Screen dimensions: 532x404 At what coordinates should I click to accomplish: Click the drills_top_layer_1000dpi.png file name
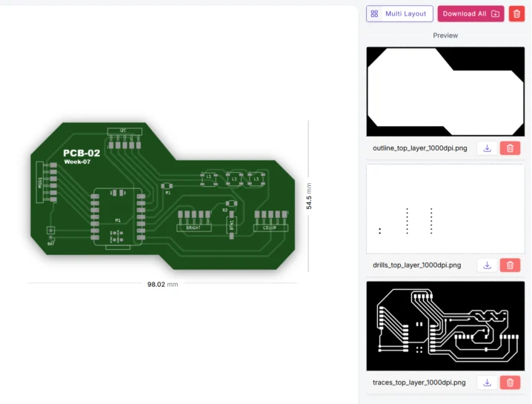416,265
